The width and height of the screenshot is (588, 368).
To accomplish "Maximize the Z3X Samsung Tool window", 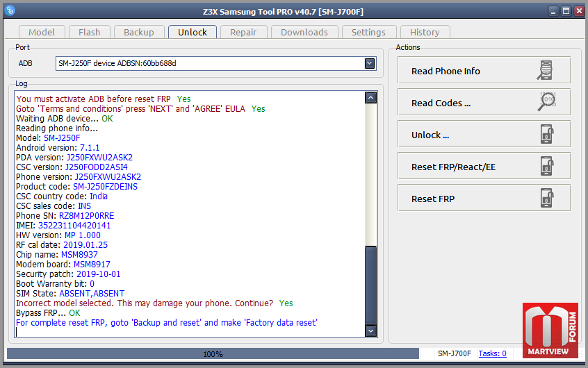I will click(566, 11).
